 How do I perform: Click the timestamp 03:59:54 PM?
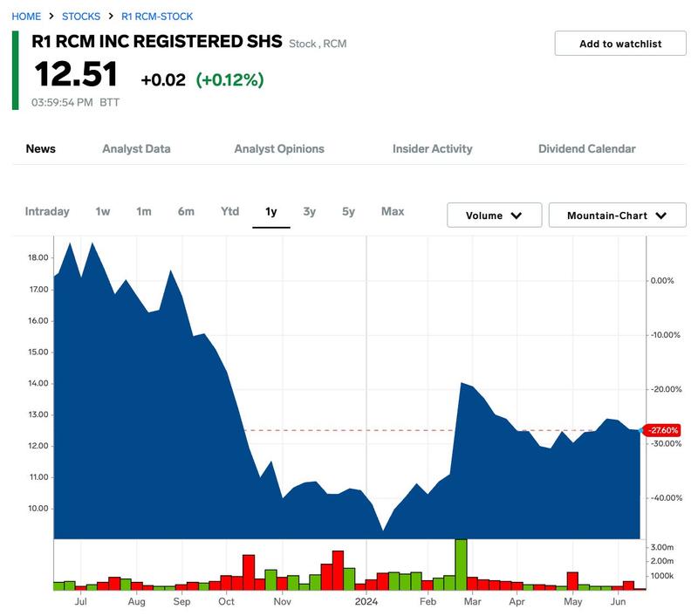coord(62,102)
